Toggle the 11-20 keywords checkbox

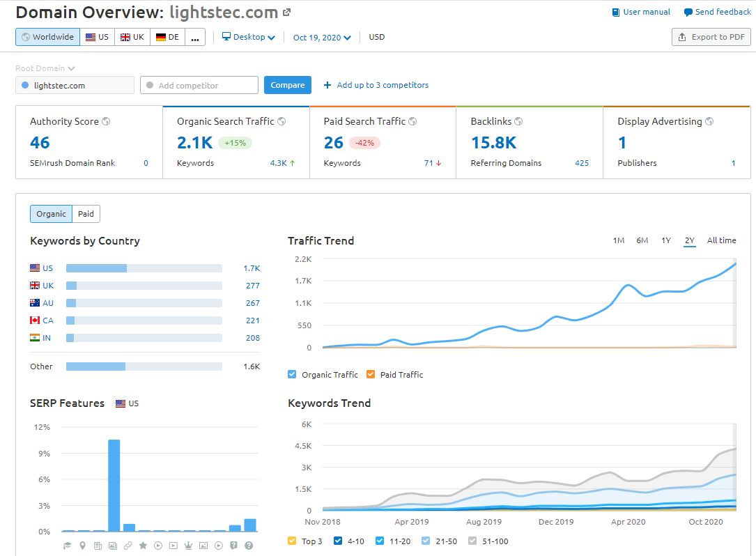(x=380, y=541)
